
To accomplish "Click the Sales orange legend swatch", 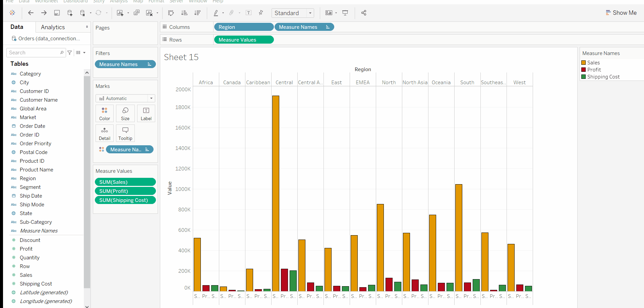I will point(584,63).
